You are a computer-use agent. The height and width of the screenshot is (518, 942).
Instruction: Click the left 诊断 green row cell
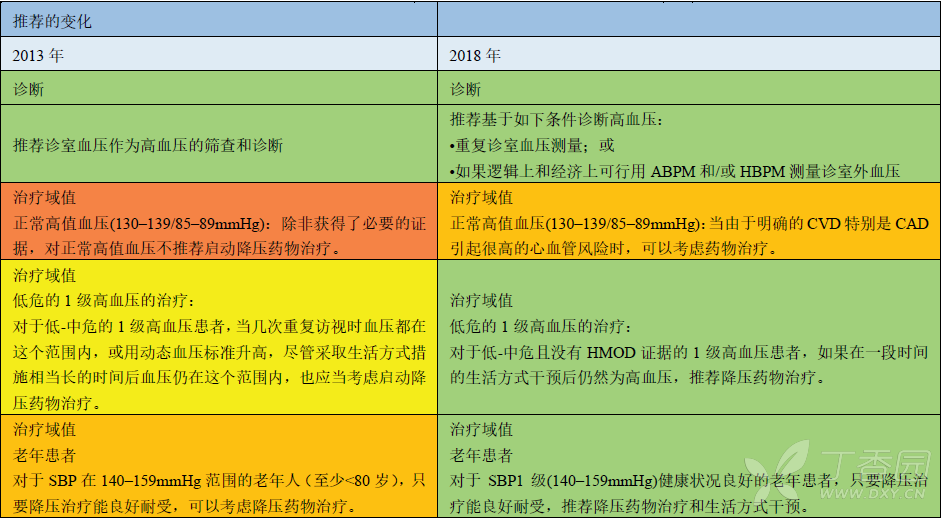(x=219, y=88)
